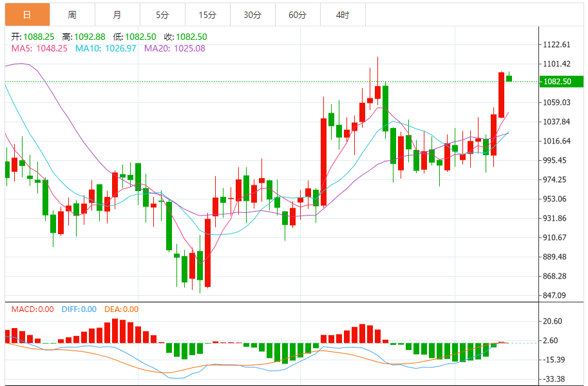588x386 pixels.
Task: Click the MA20: 1025.08 indicator label
Action: [x=175, y=48]
